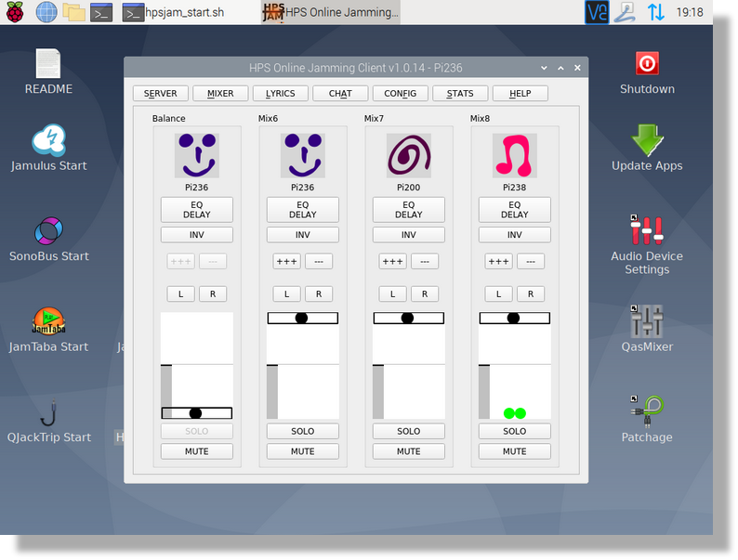Screen dimensions: 738x560
Task: Solo the Mix7 channel
Action: (409, 431)
